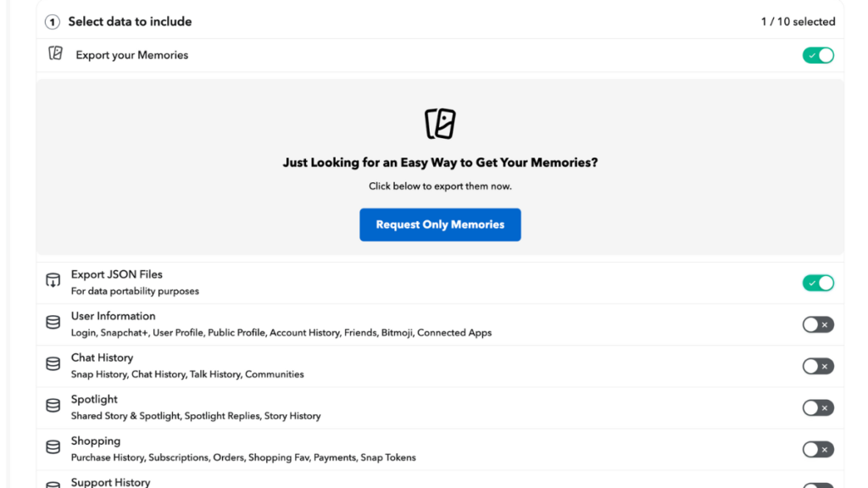The height and width of the screenshot is (488, 868).
Task: Click the Spotlight database icon
Action: coord(53,406)
